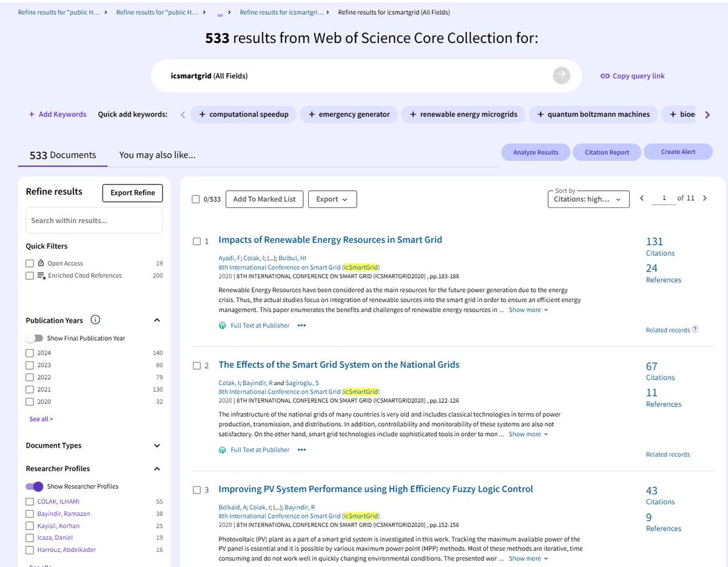Open first breadcrumb Refine results link
Image resolution: width=728 pixels, height=567 pixels.
click(x=59, y=12)
